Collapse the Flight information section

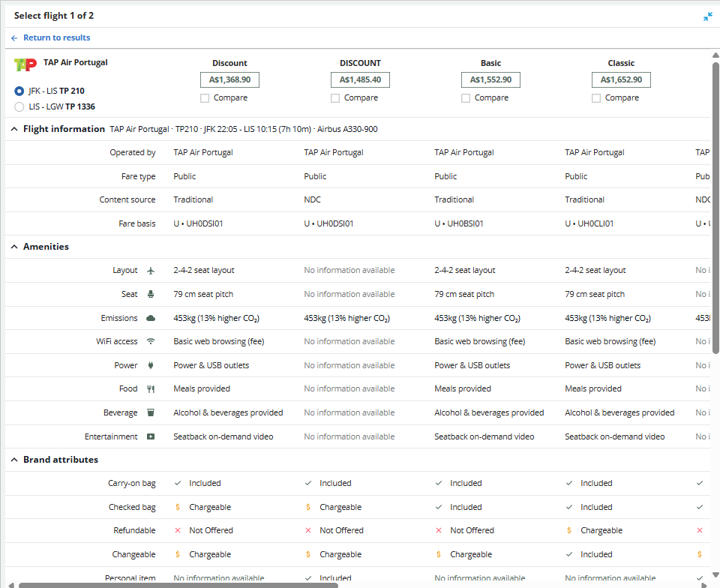14,129
